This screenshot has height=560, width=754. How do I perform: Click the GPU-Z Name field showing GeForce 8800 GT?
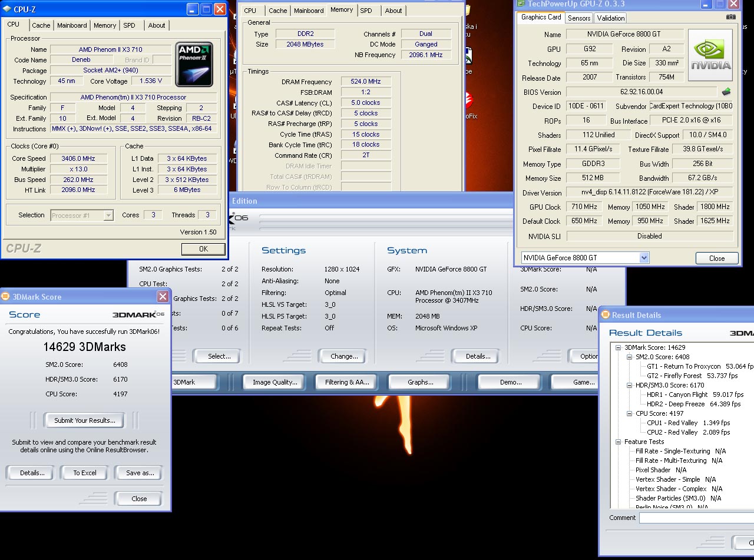click(625, 34)
